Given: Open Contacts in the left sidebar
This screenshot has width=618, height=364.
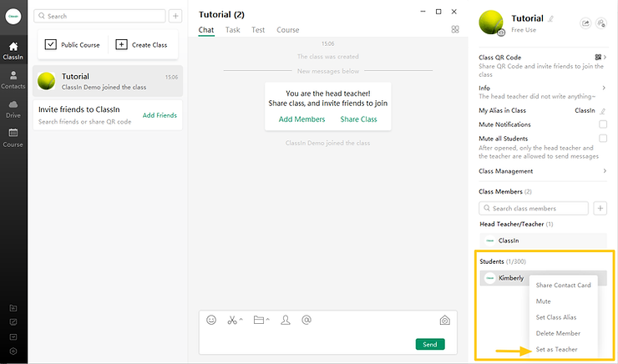Looking at the screenshot, I should click(13, 79).
